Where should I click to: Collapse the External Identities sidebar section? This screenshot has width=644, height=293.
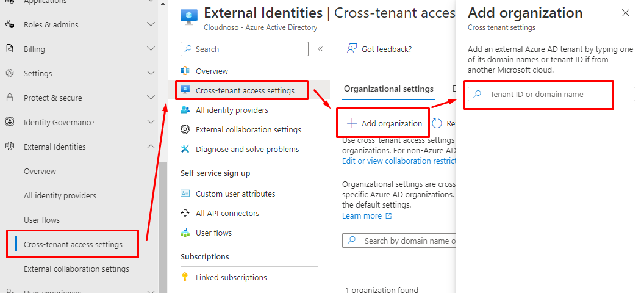click(151, 146)
